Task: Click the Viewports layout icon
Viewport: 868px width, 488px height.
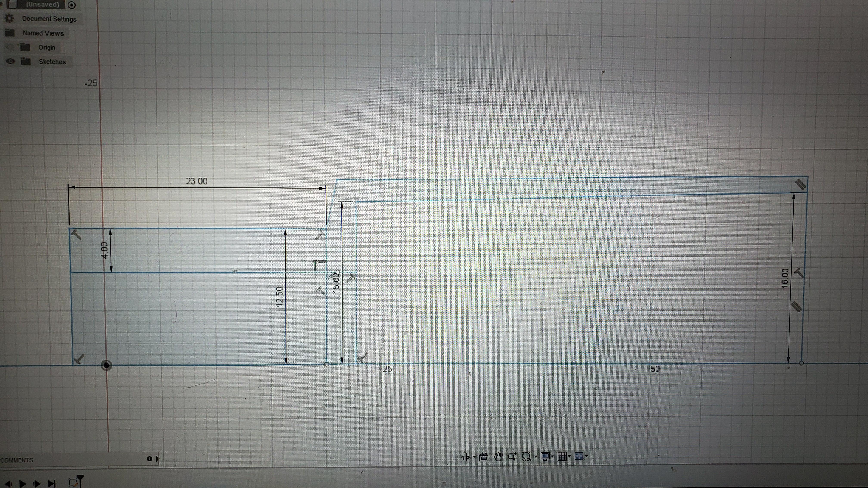Action: (x=579, y=456)
